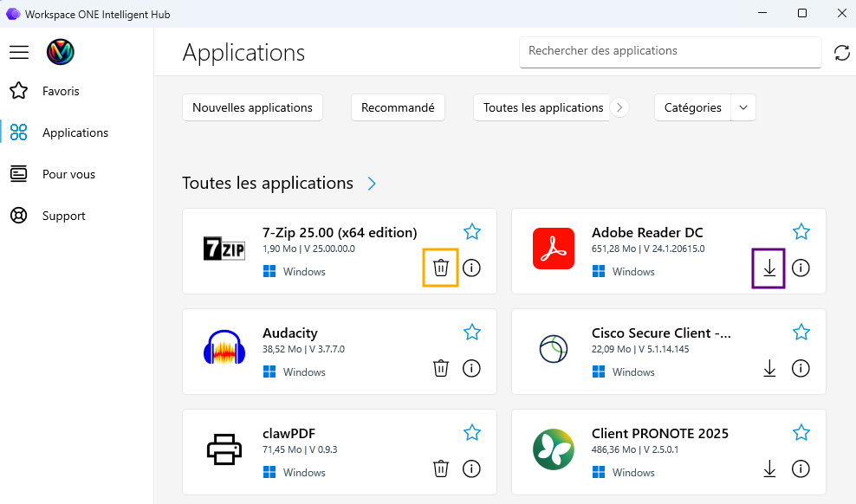
Task: Download Client PRONOTE 2025
Action: [769, 468]
